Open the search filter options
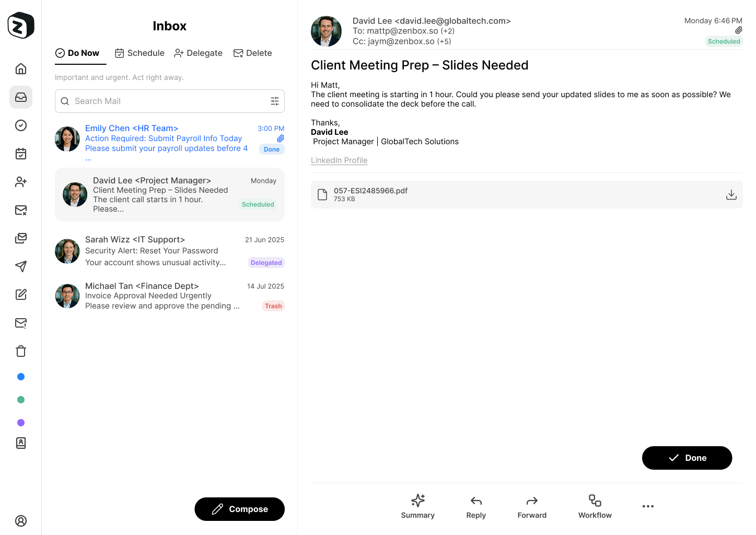The width and height of the screenshot is (756, 535). coord(275,101)
